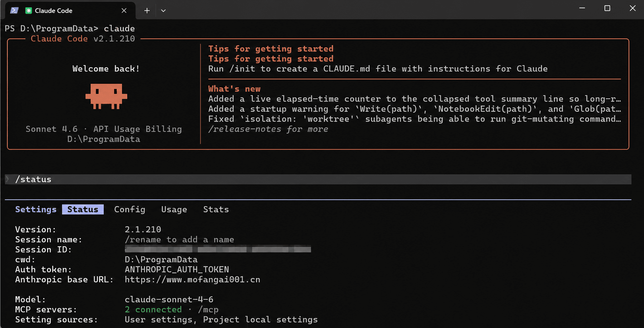Click the version value 2.1.210
The height and width of the screenshot is (328, 644).
click(143, 229)
